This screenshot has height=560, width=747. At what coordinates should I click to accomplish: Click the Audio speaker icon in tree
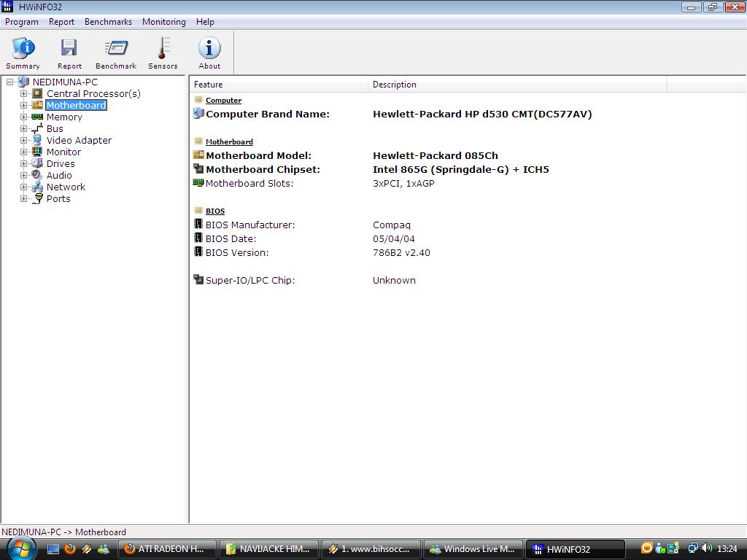(37, 175)
